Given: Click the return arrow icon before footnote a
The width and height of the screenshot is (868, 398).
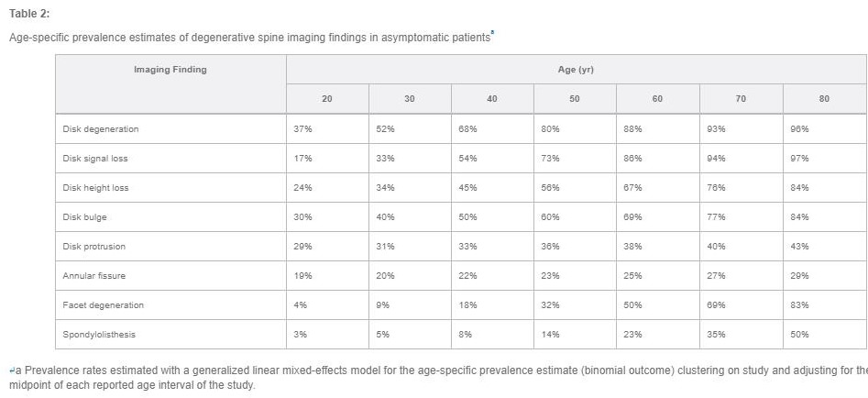Looking at the screenshot, I should point(12,370).
